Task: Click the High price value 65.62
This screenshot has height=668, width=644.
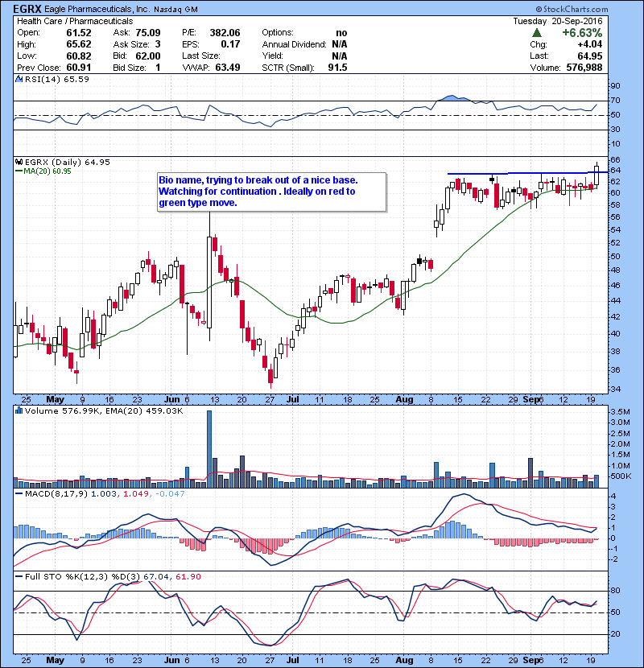Action: [79, 44]
